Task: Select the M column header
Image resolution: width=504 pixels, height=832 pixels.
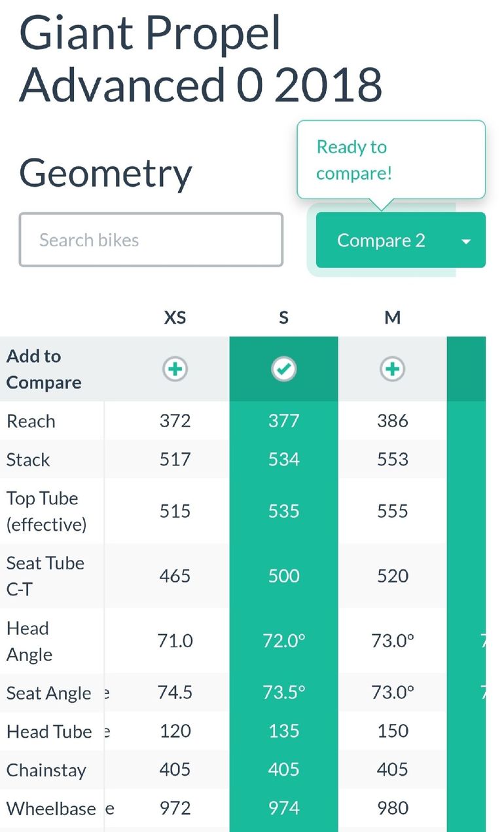Action: [392, 318]
